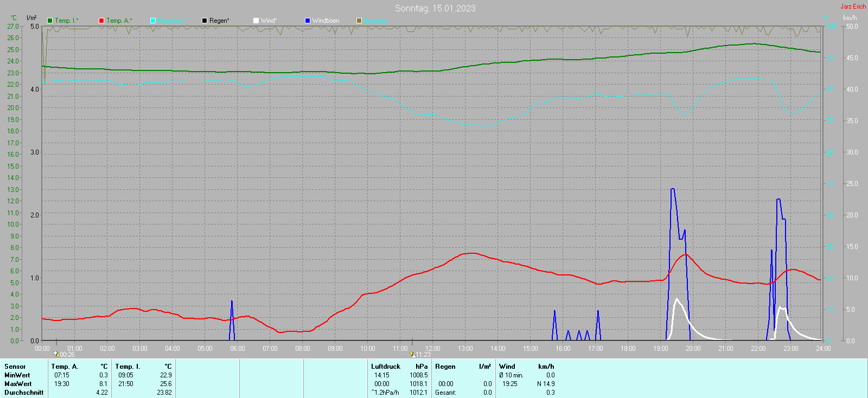Image resolution: width=868 pixels, height=398 pixels.
Task: Click the '18:00' tick on the time axis
Action: (x=628, y=349)
